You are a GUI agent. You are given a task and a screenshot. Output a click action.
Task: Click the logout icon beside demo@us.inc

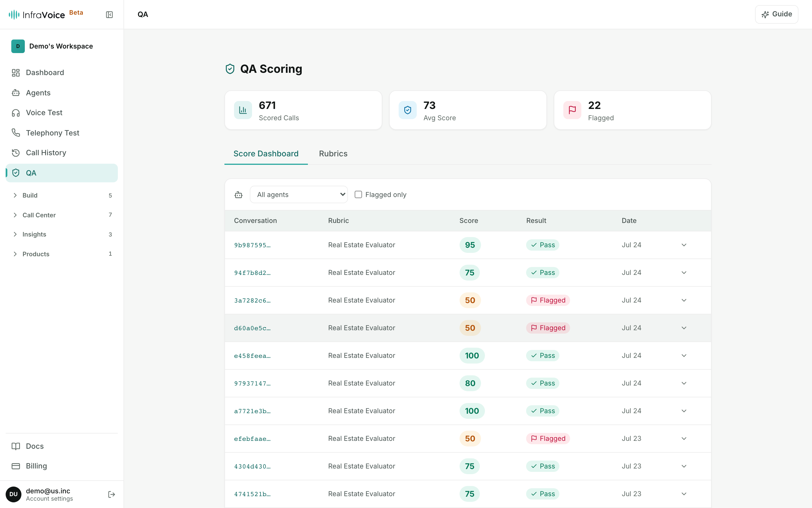click(111, 494)
